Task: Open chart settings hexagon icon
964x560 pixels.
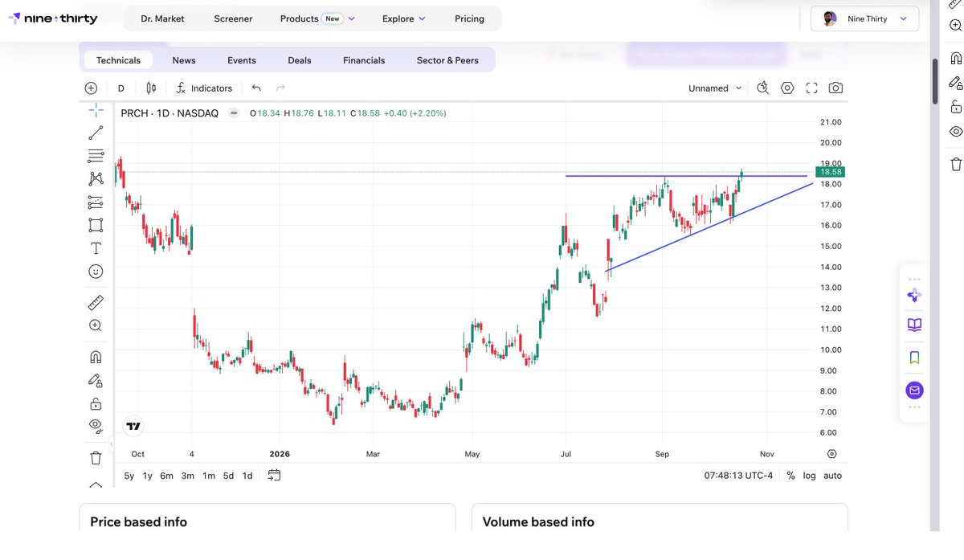Action: (x=787, y=88)
